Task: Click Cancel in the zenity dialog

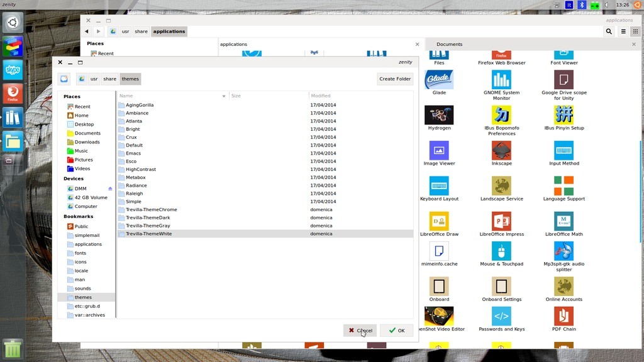Action: [x=360, y=330]
